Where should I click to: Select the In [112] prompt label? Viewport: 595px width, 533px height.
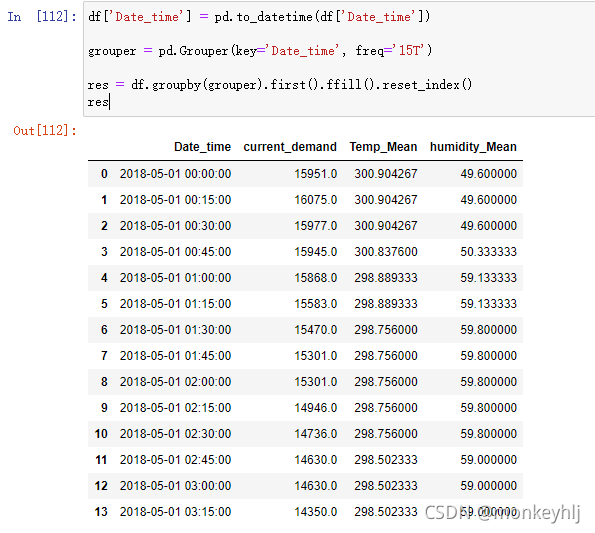pos(42,17)
